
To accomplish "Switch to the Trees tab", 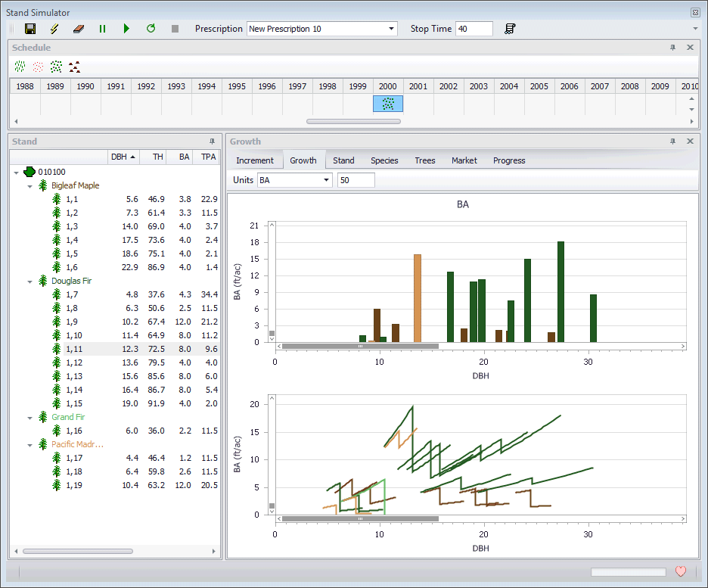I will click(x=425, y=160).
